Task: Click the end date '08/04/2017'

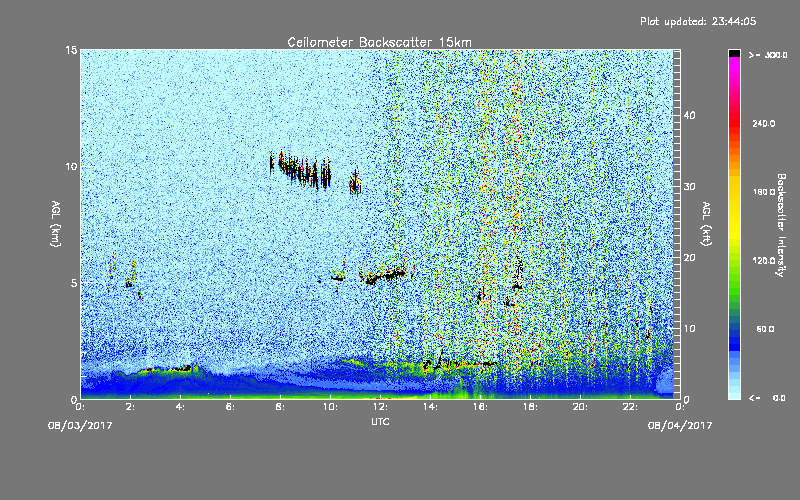Action: (x=680, y=426)
